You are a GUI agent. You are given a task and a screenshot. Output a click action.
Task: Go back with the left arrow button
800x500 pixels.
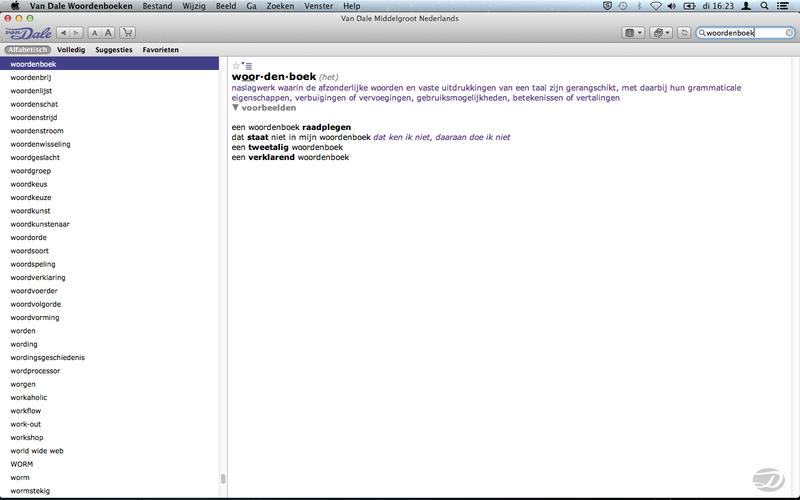[63, 33]
